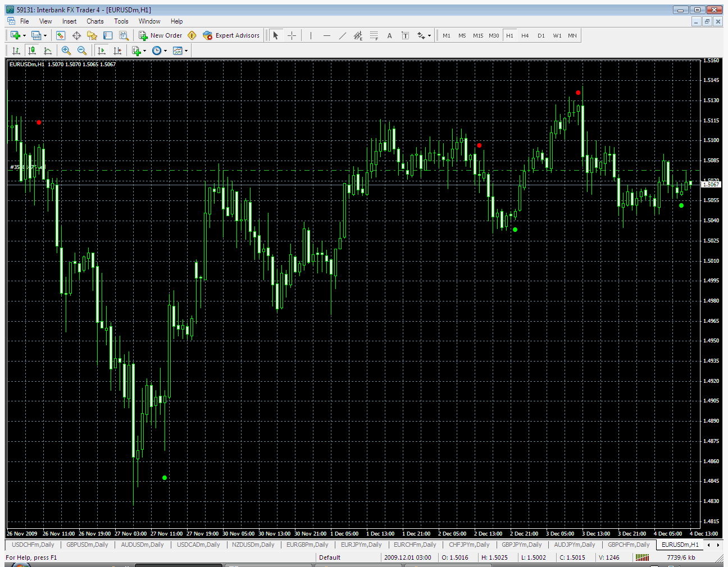Image resolution: width=728 pixels, height=567 pixels.
Task: Switch to GBPUSDm,Daily chart tab
Action: point(87,545)
